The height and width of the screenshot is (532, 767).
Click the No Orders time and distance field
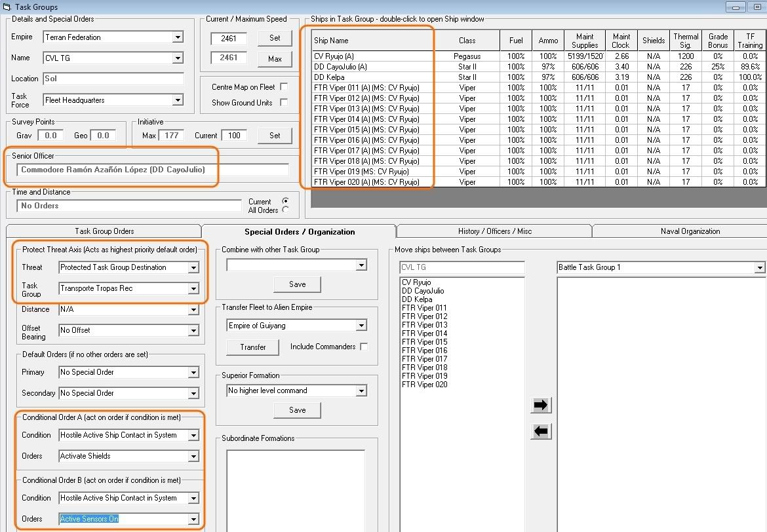[129, 206]
